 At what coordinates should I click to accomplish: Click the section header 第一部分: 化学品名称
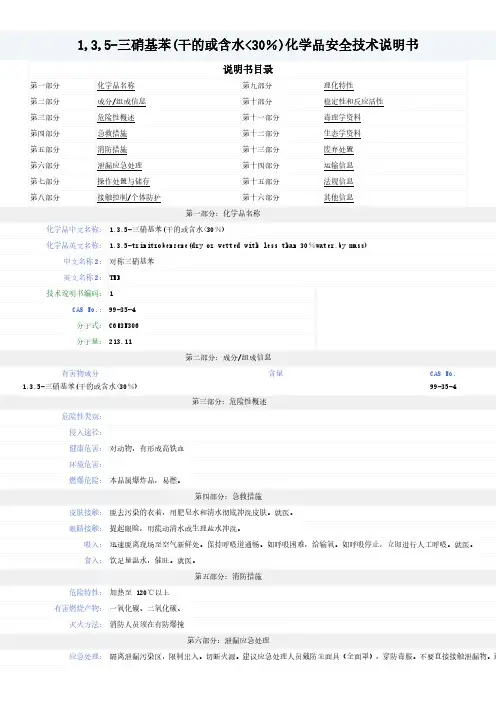tap(223, 214)
